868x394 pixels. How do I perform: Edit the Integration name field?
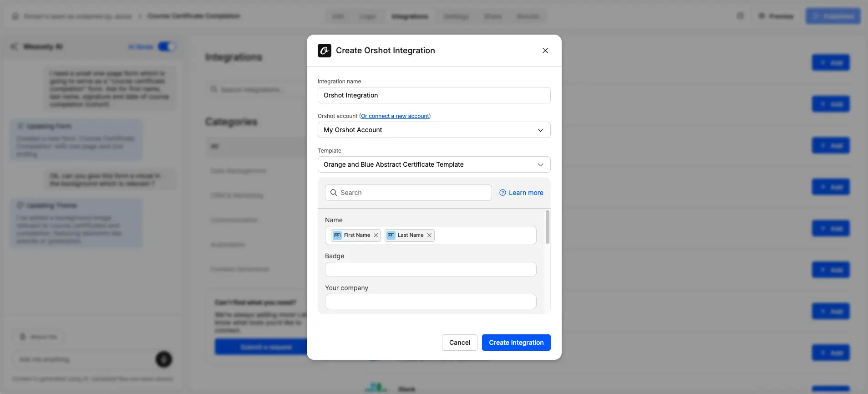(x=434, y=95)
